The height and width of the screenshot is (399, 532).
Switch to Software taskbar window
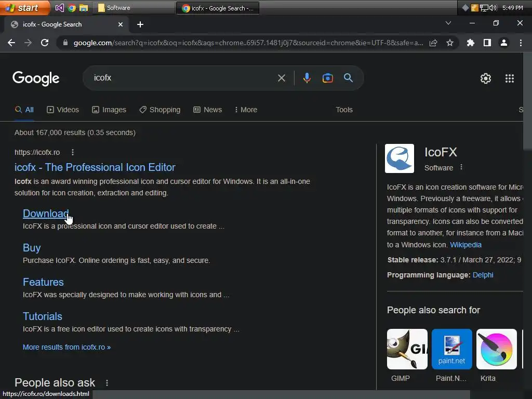(134, 8)
